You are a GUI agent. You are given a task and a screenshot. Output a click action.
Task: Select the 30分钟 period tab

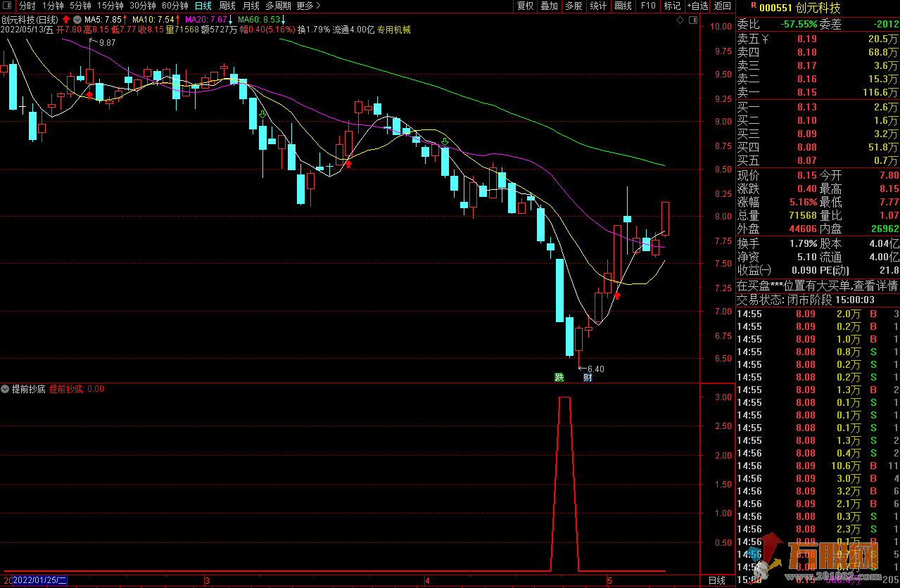click(x=143, y=6)
